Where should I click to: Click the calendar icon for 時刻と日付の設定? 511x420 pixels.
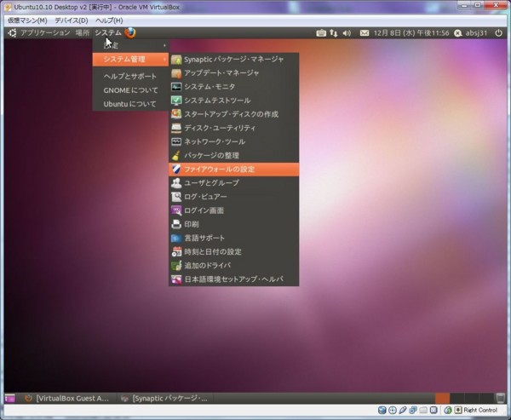click(176, 251)
